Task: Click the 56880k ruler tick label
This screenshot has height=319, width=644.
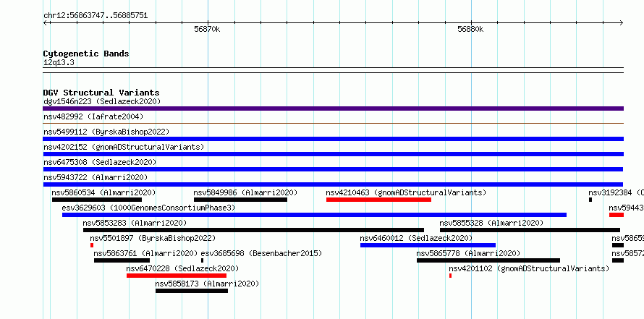Action: click(470, 29)
